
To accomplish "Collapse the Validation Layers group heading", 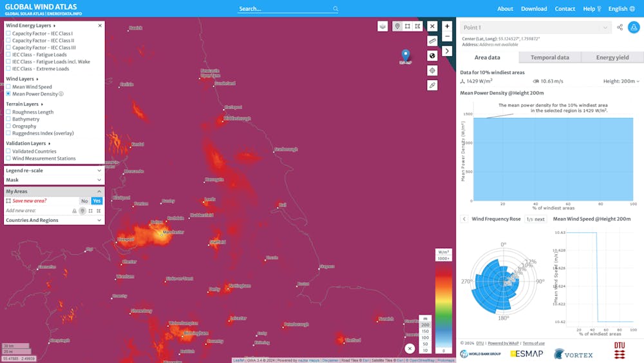I will pyautogui.click(x=28, y=144).
